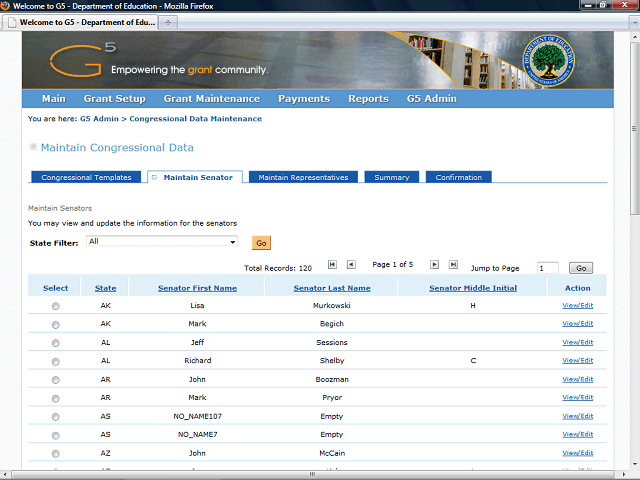Jump to last page of records
This screenshot has width=640, height=480.
point(453,265)
